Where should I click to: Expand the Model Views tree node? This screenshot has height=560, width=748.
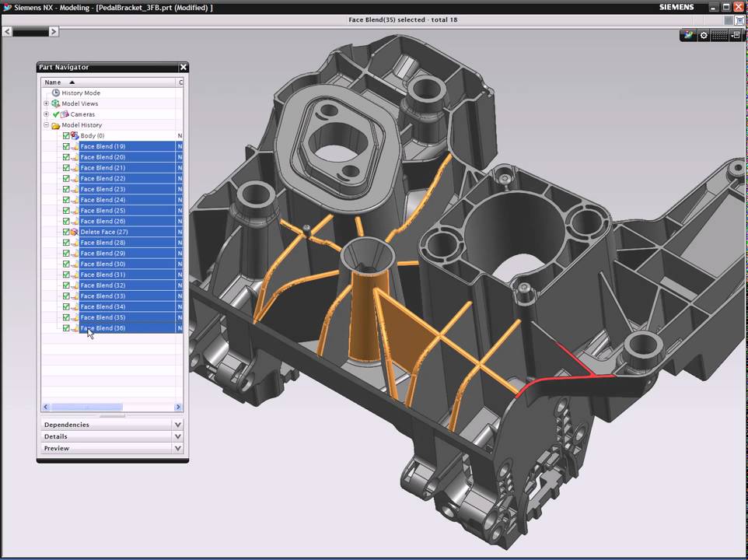pos(46,103)
